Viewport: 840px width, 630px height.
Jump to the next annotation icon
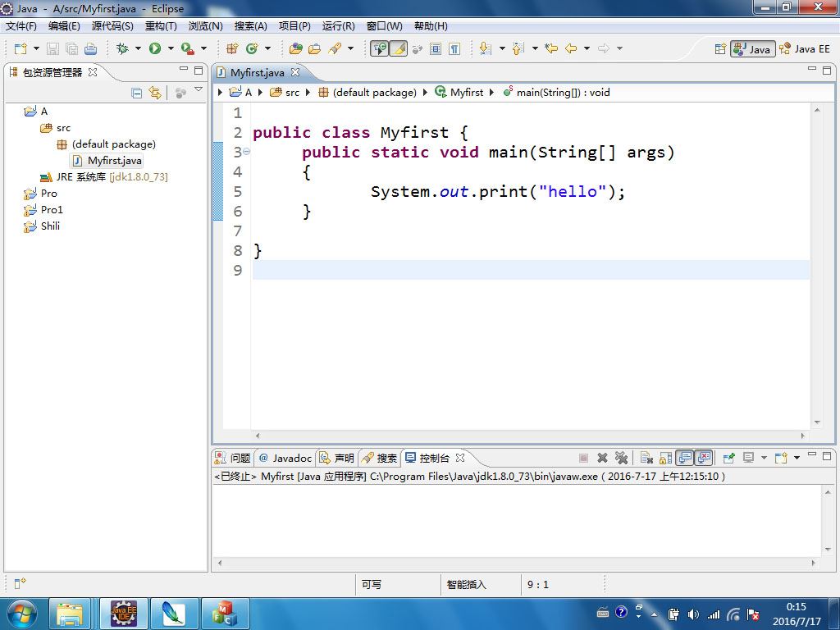tap(486, 48)
